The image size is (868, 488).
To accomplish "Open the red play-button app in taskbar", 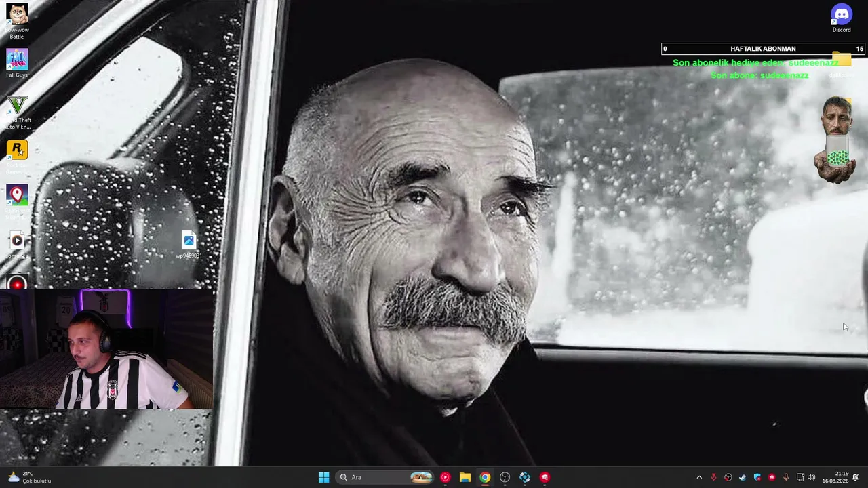I will pos(445,477).
